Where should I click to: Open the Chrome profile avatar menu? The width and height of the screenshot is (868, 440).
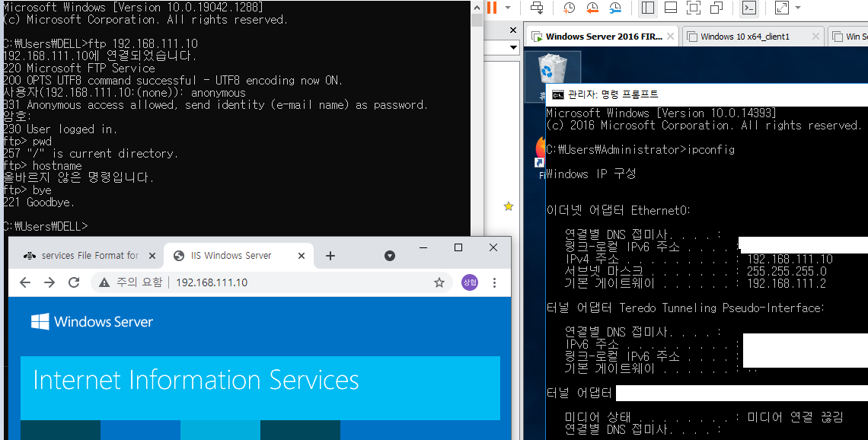470,283
